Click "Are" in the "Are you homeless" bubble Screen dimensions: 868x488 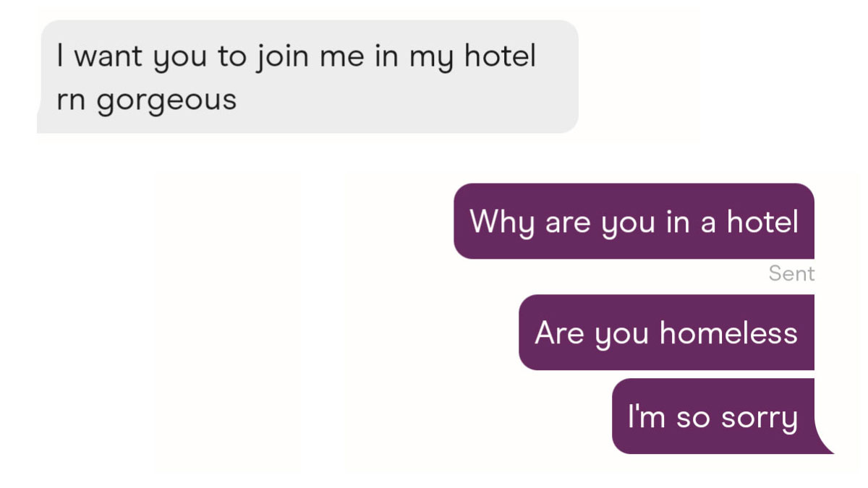coord(558,333)
